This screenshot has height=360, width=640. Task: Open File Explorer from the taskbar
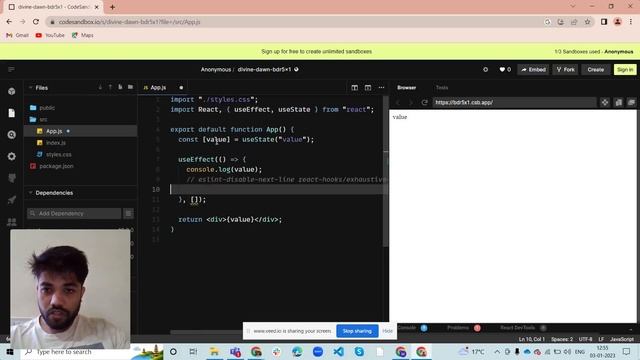pyautogui.click(x=214, y=351)
